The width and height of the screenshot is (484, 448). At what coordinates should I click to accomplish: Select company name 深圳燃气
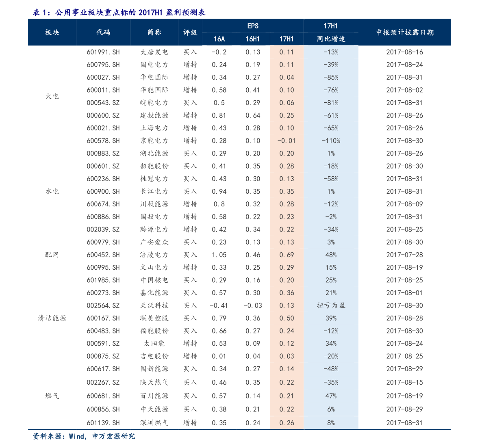point(154,423)
